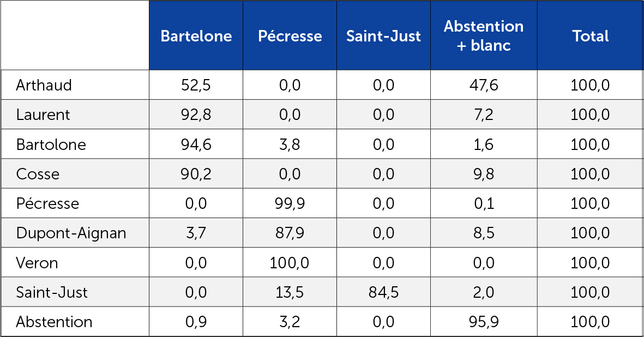Select the Total column header
Viewport: 644px width, 337px height.
pos(590,36)
